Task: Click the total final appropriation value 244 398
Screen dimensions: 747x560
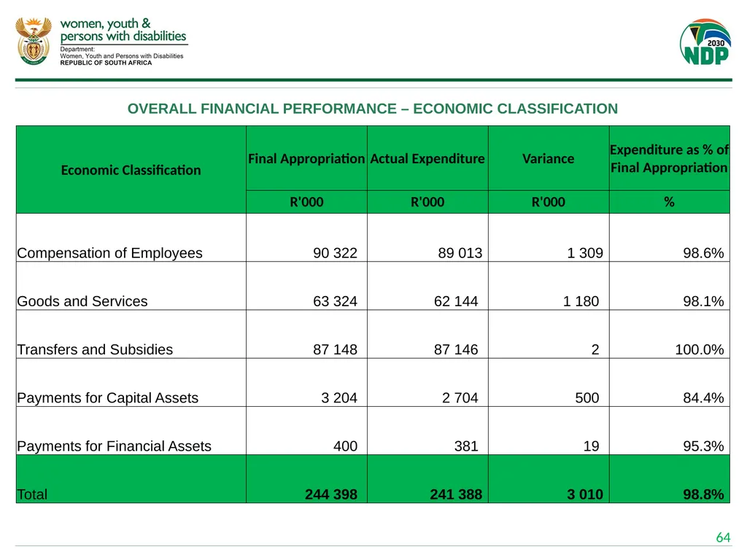Action: click(x=331, y=494)
